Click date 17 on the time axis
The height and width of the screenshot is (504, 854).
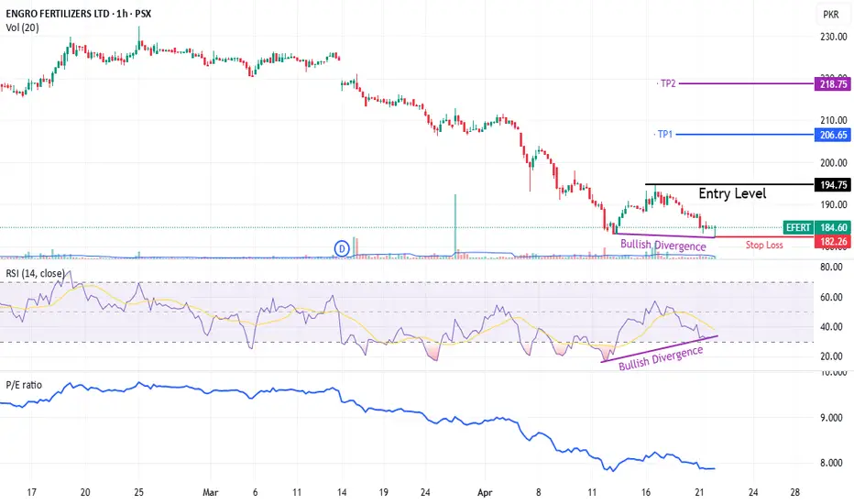click(31, 493)
